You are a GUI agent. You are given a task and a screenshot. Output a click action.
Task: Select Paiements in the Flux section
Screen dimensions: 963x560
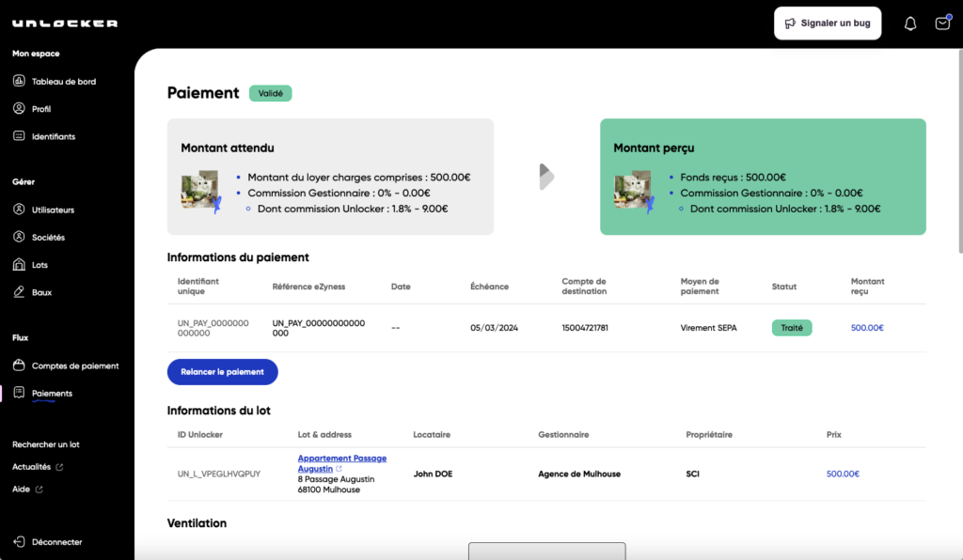pos(52,394)
